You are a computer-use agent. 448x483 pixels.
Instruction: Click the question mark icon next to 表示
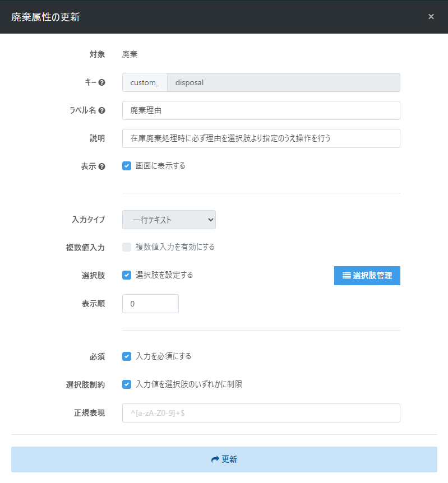click(x=101, y=166)
